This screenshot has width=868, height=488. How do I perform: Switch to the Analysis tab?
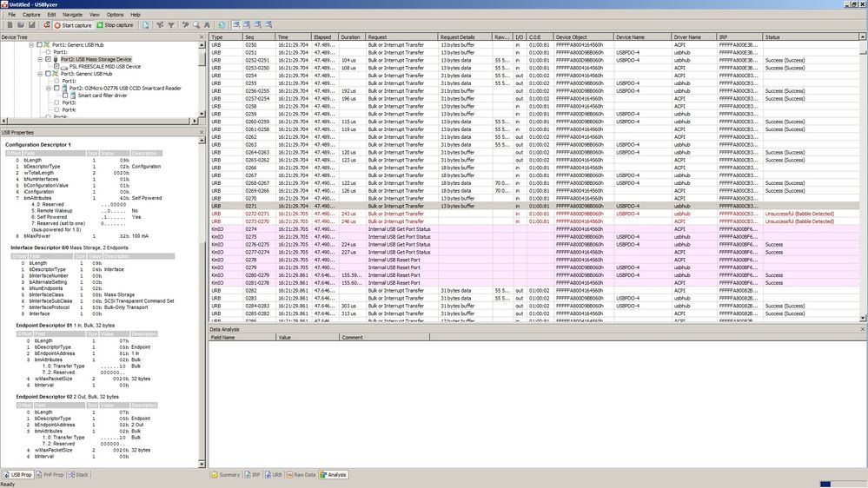coord(334,475)
